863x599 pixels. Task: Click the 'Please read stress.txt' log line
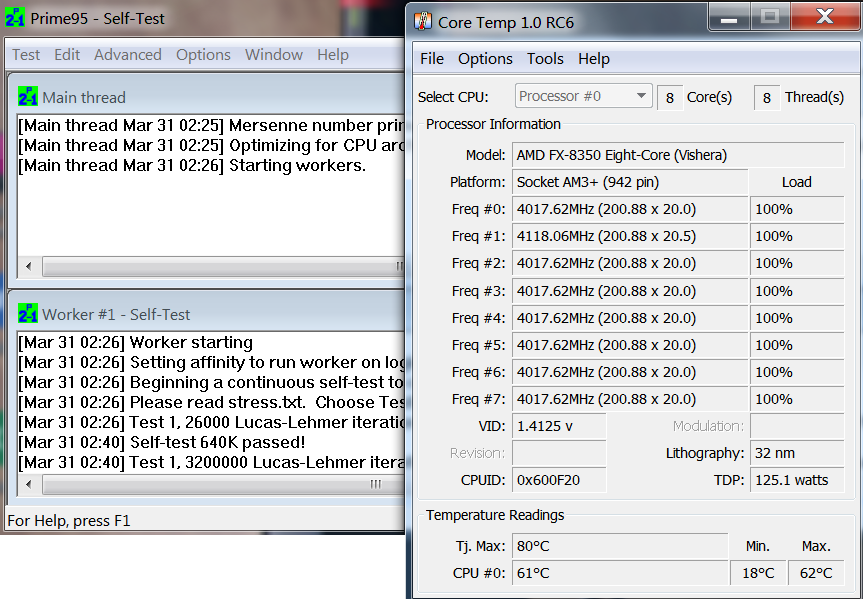click(211, 402)
